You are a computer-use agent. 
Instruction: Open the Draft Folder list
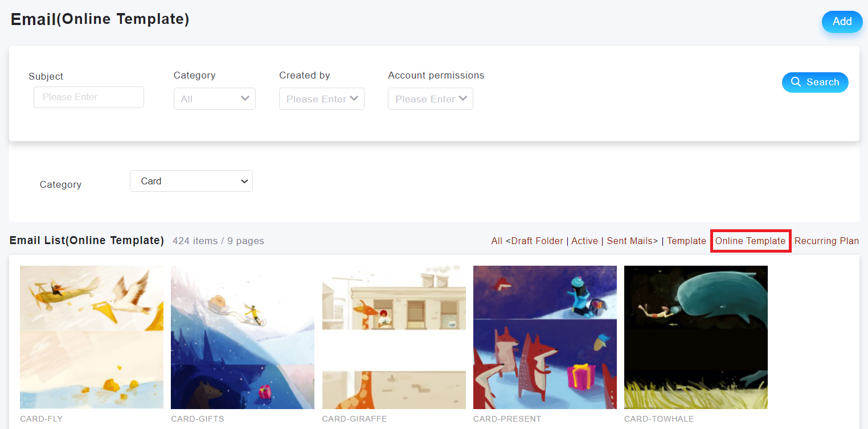click(x=537, y=241)
